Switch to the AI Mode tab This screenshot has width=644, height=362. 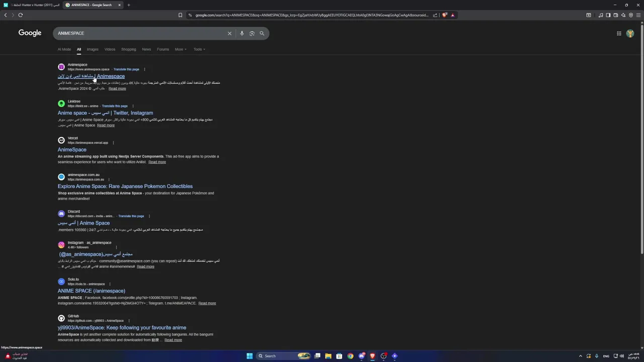[x=64, y=49]
